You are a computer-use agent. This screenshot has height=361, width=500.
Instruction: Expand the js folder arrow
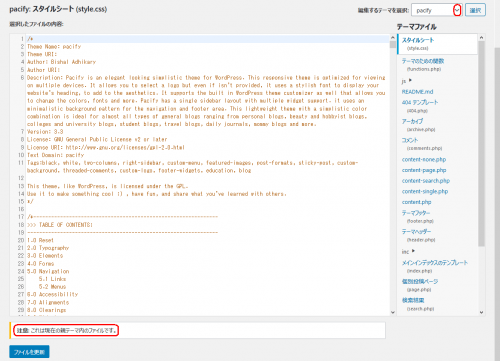411,80
